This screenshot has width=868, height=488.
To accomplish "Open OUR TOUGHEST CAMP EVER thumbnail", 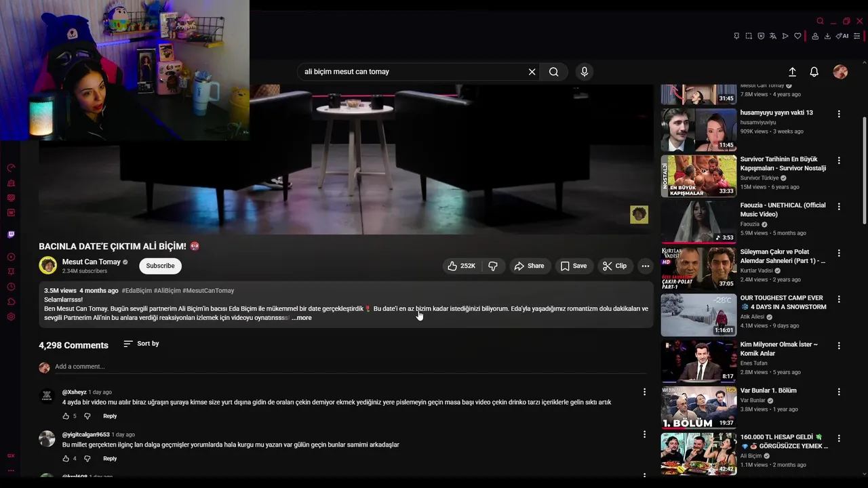I will [698, 315].
